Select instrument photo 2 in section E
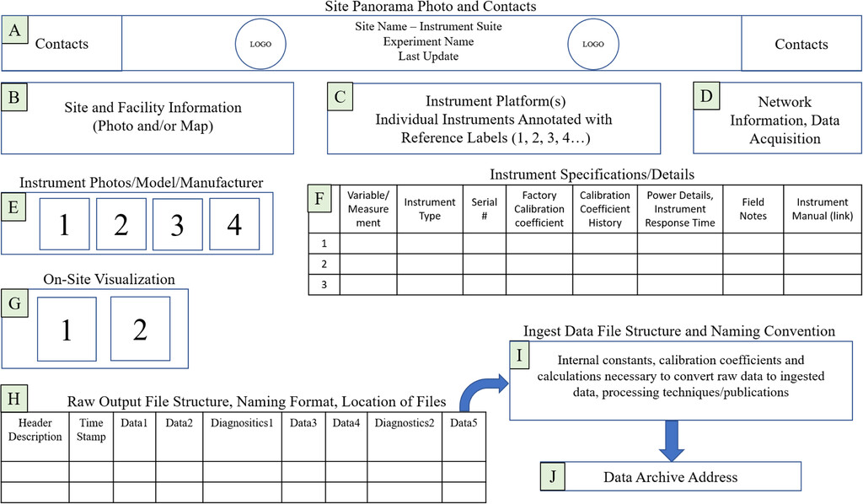 click(x=121, y=224)
